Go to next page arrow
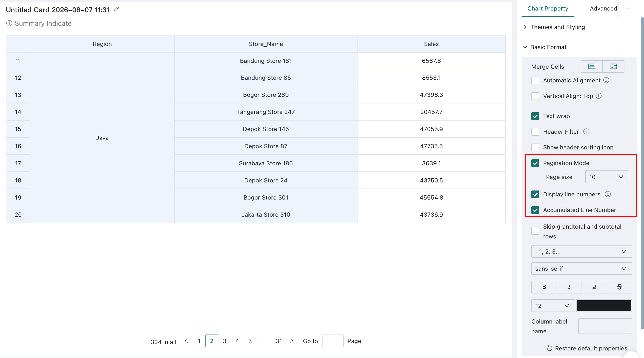644x358 pixels. tap(292, 341)
